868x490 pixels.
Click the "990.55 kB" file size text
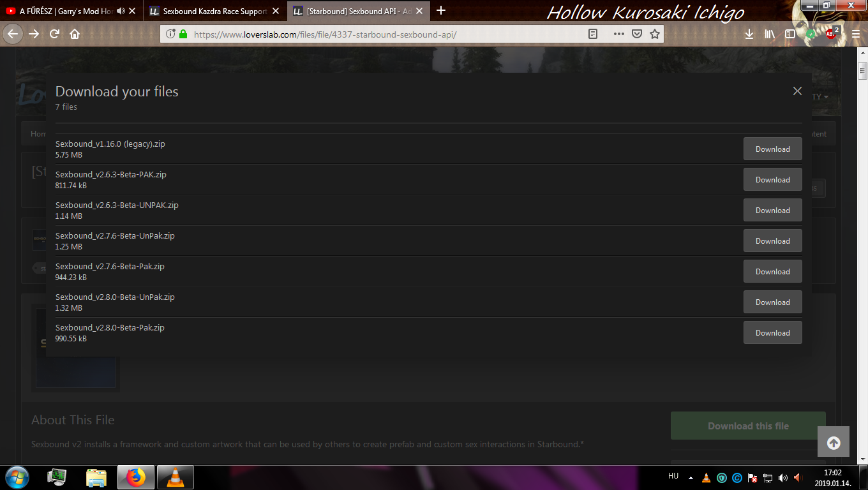tap(71, 339)
